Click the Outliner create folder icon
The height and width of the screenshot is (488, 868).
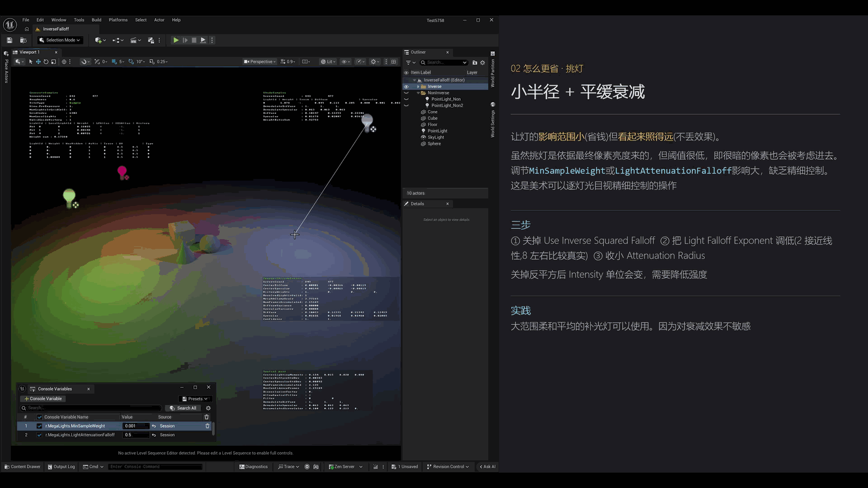click(x=475, y=63)
